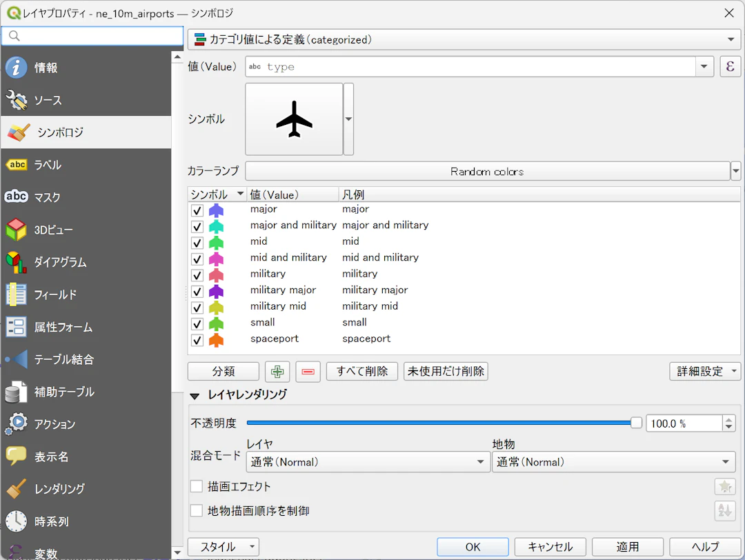This screenshot has width=745, height=560.
Task: Click the 分類 classify button
Action: click(223, 372)
